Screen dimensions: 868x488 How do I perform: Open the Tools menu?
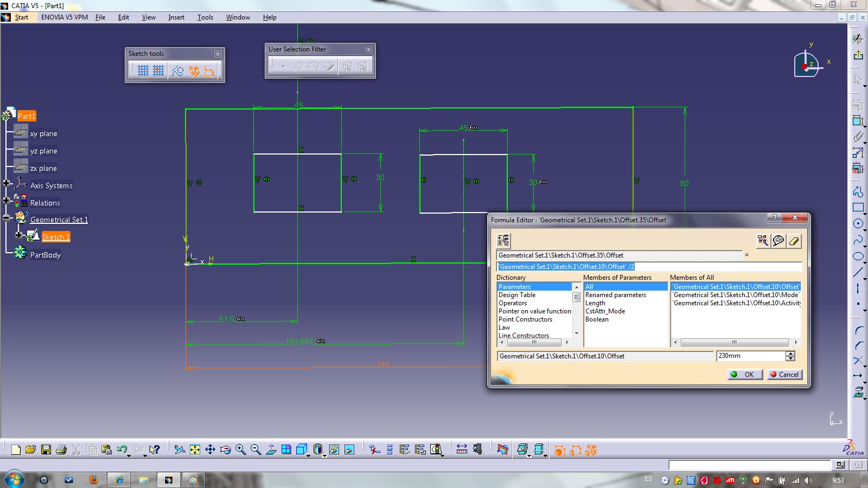point(205,17)
